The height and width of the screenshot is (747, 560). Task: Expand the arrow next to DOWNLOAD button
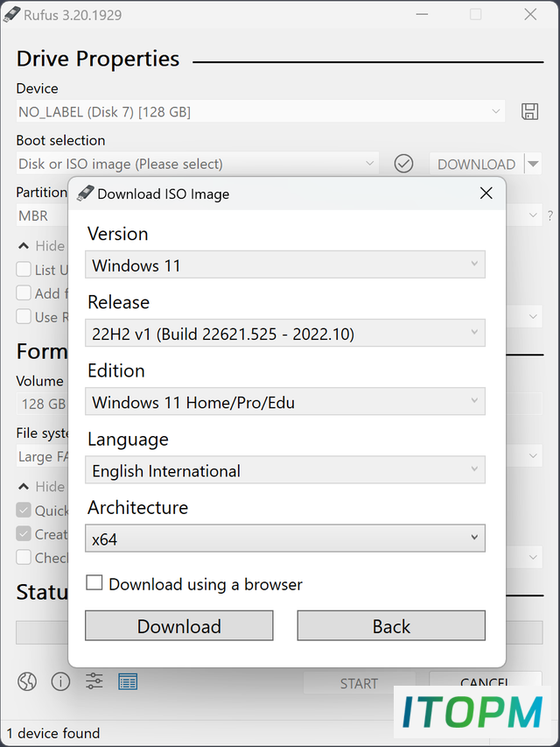[534, 164]
